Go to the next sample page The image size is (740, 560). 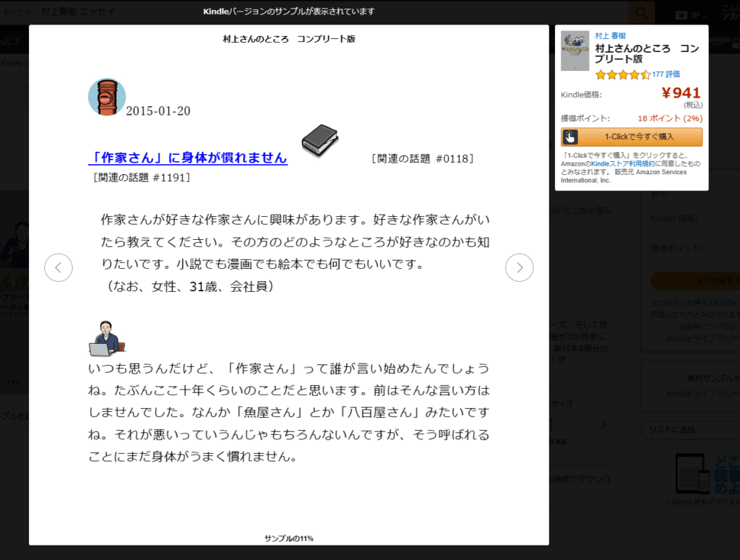tap(519, 267)
